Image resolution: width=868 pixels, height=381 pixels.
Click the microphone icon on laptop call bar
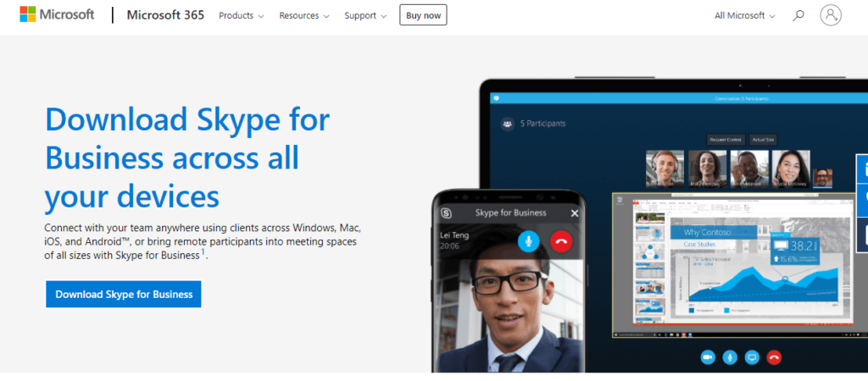[730, 357]
